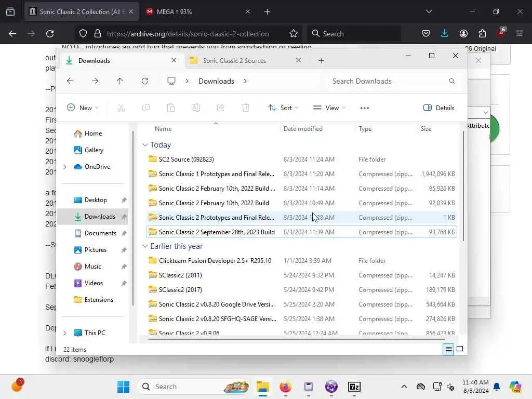
Task: Open the Sort dropdown
Action: click(283, 108)
